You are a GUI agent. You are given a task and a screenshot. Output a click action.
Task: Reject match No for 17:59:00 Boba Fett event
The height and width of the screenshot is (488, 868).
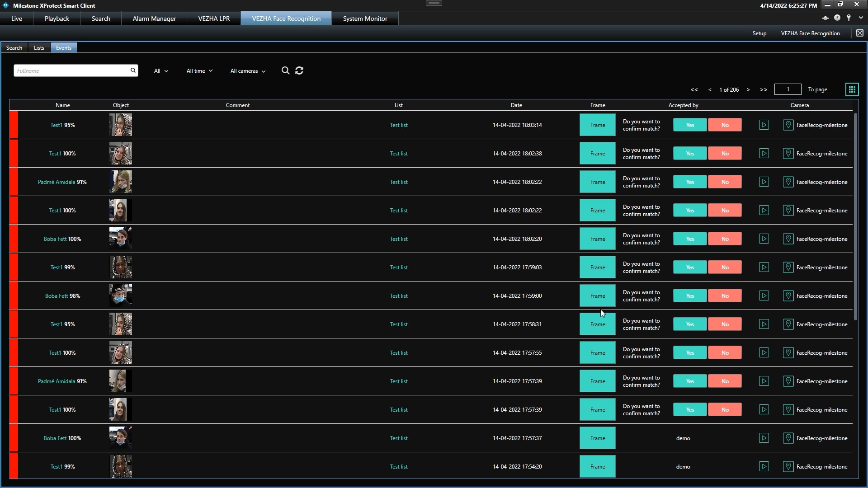725,296
